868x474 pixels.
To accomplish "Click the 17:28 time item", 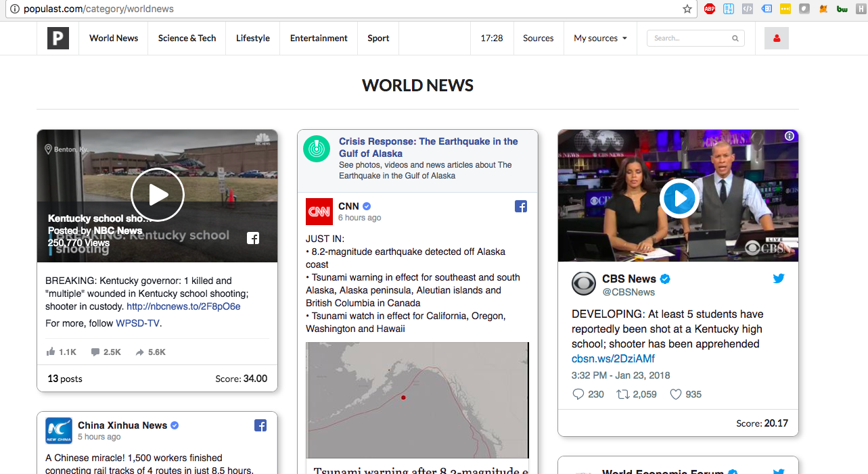I will (492, 39).
